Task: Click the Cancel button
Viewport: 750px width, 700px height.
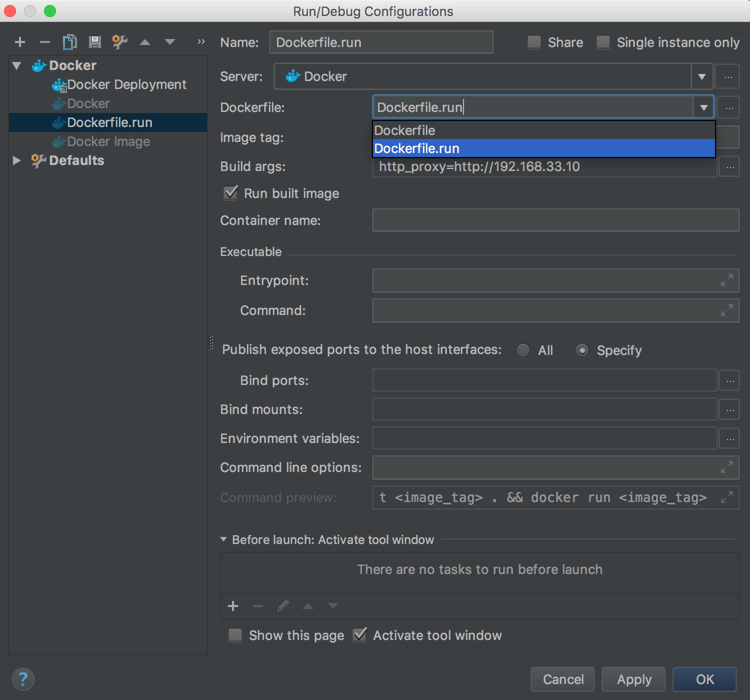Action: [x=563, y=679]
